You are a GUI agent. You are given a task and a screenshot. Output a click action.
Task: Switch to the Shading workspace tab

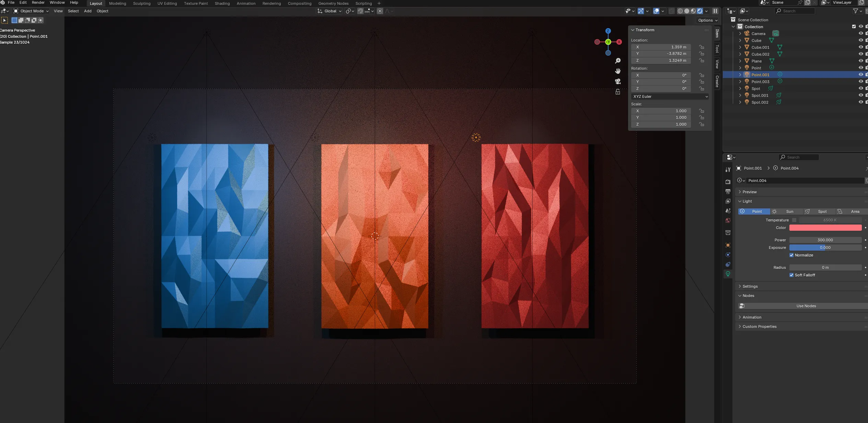click(222, 3)
